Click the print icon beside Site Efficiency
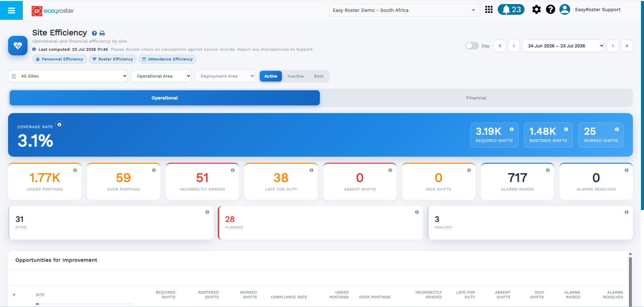 pos(102,33)
